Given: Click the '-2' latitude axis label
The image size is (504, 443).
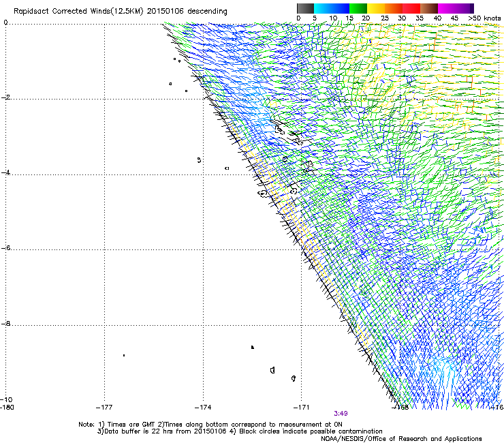Looking at the screenshot, I should [6, 97].
